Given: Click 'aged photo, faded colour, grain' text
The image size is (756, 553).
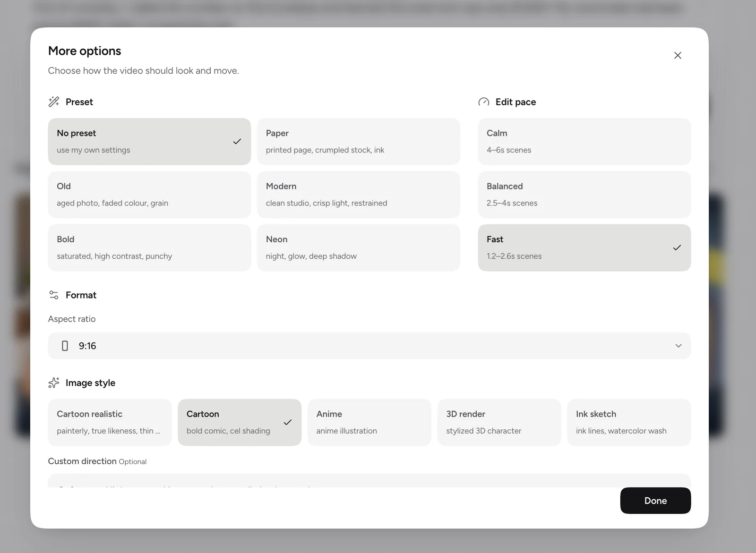Looking at the screenshot, I should (x=112, y=203).
